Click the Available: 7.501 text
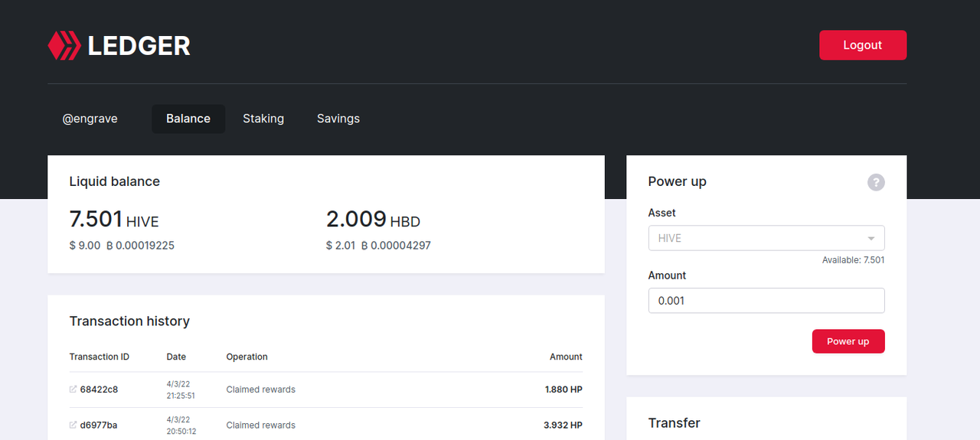Viewport: 980px width, 440px height. pyautogui.click(x=854, y=260)
